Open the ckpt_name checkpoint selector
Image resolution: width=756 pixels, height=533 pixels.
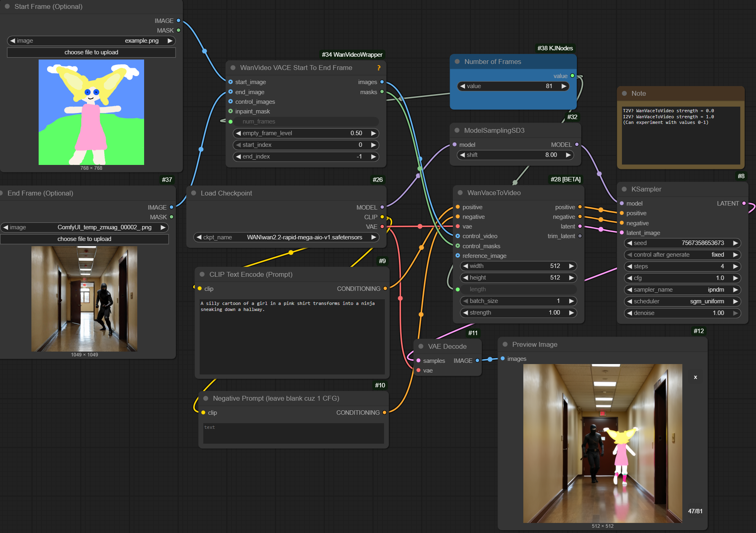286,237
